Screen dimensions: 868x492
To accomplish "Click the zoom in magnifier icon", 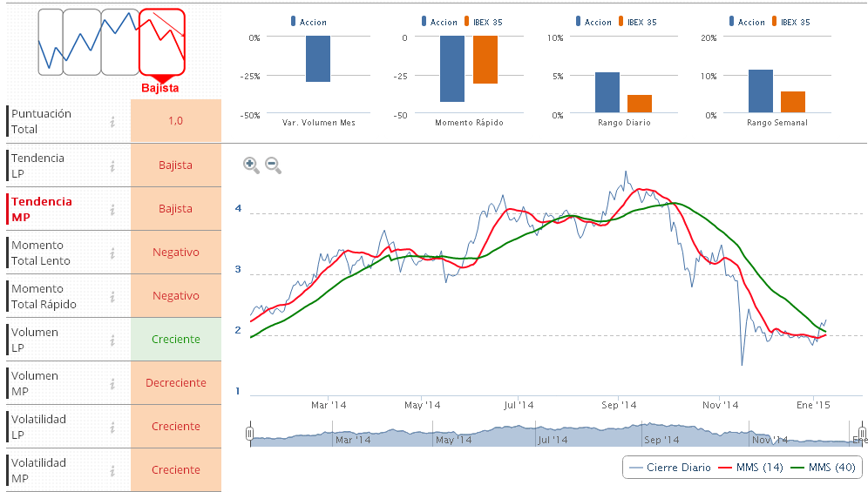I will tap(251, 165).
